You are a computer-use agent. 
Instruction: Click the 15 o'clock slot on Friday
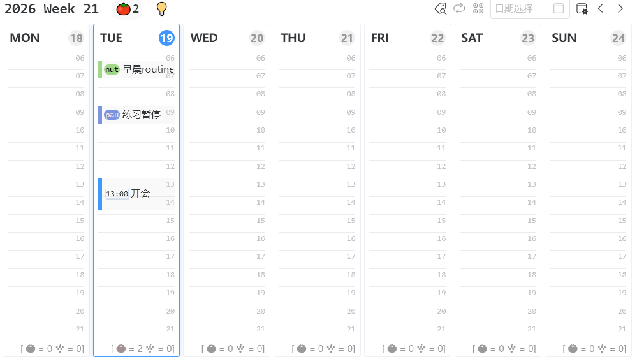(407, 224)
